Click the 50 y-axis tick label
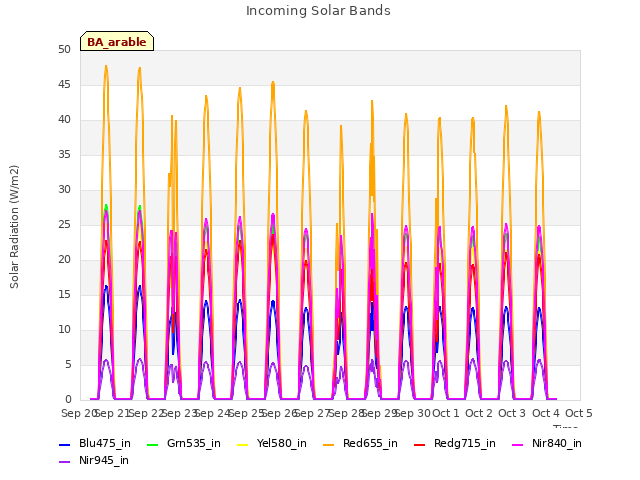Screen dimensions: 640x480 coord(64,50)
